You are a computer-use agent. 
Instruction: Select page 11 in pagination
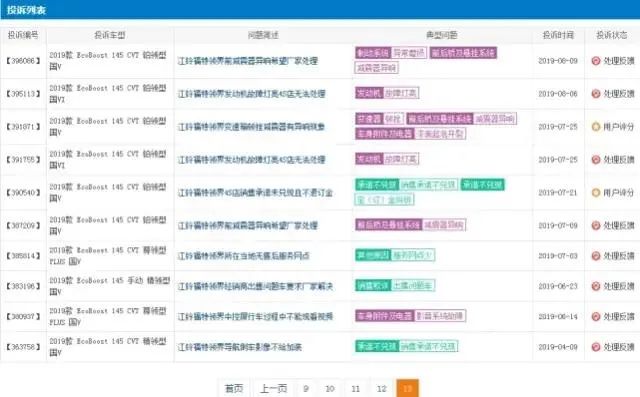356,388
